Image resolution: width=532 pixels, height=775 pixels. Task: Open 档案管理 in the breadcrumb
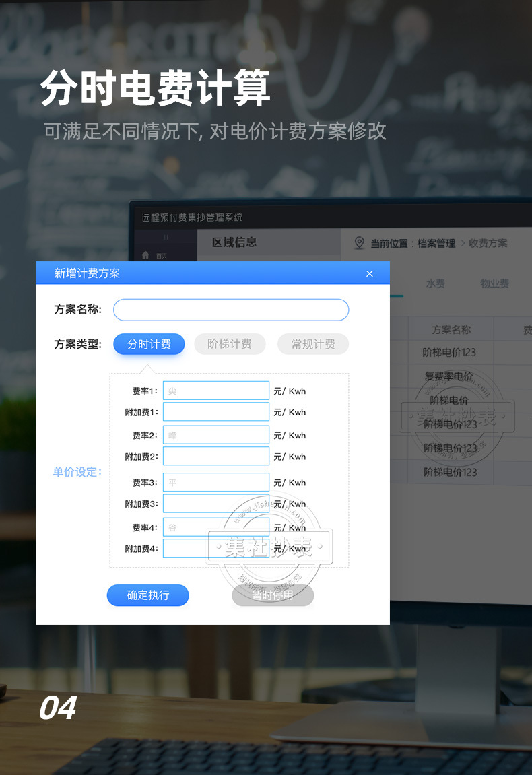[436, 243]
